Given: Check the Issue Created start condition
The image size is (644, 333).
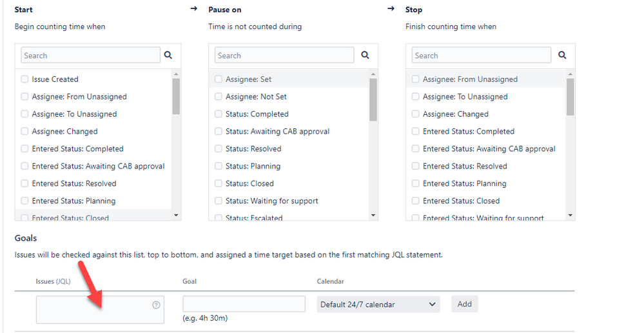Looking at the screenshot, I should click(x=24, y=79).
